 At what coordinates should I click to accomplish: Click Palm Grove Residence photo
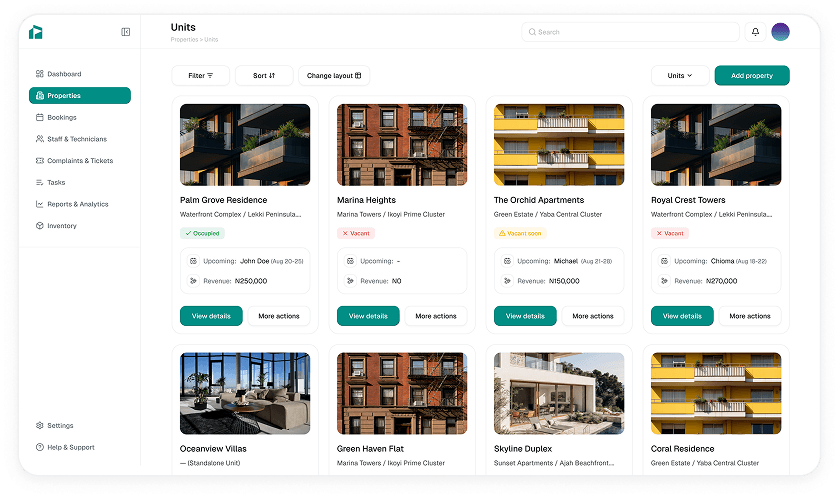coord(245,145)
